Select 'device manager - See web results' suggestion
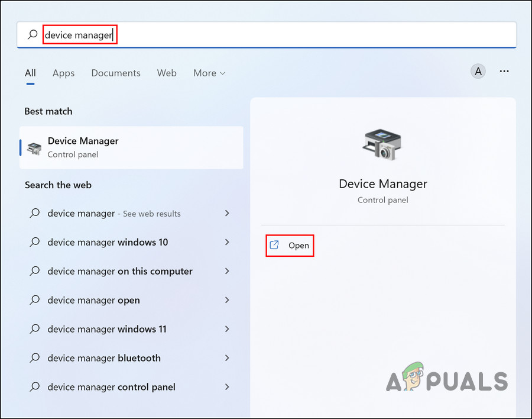The image size is (532, 419). 131,214
